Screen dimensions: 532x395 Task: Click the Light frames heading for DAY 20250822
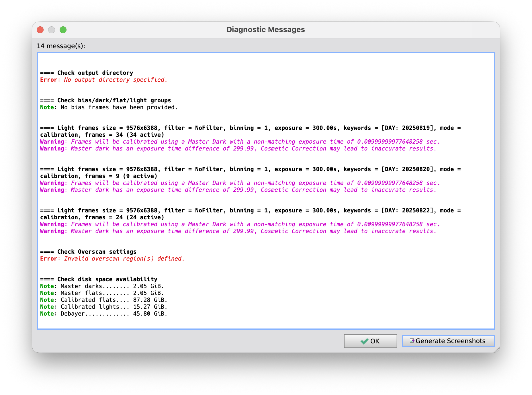point(250,211)
